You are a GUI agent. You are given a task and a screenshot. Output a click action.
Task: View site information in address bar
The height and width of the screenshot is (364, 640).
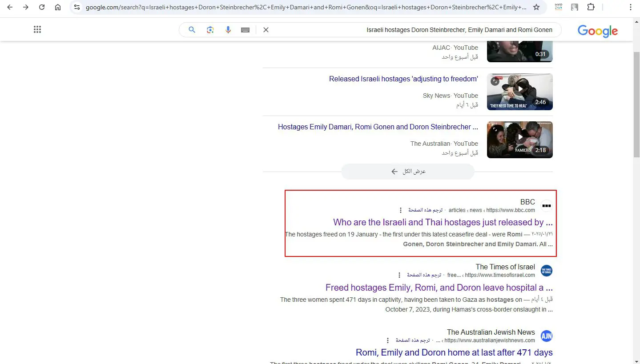click(77, 7)
